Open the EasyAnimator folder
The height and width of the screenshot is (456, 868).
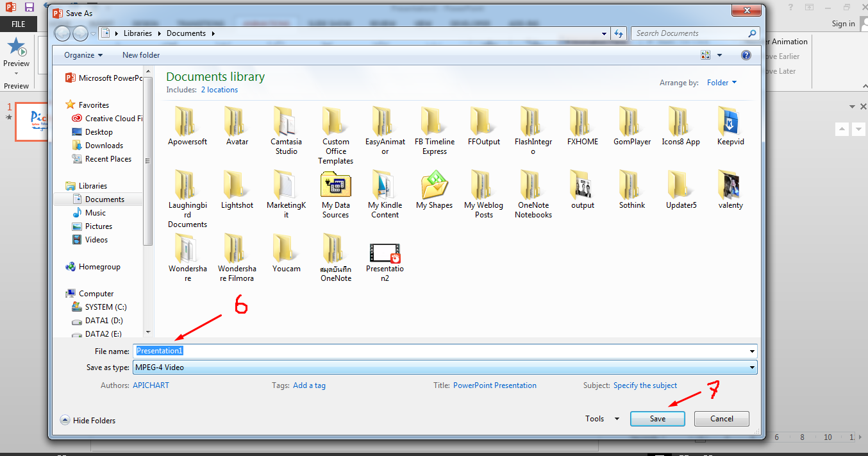point(385,131)
